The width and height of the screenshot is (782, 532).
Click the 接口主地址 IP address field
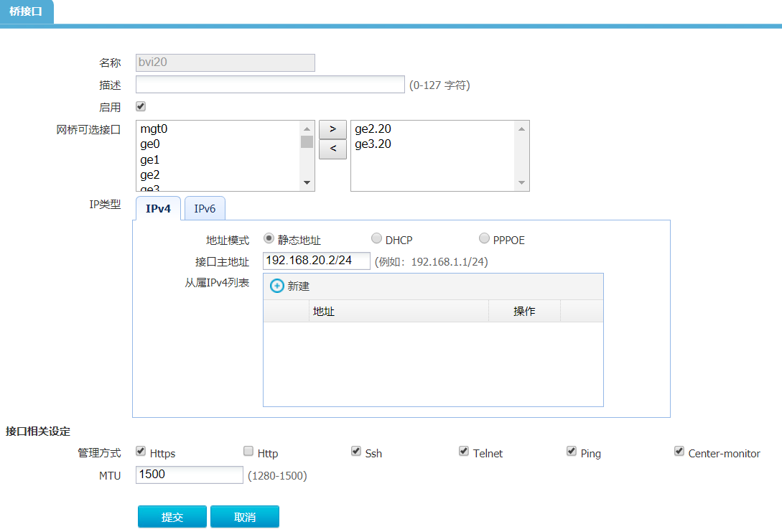(317, 261)
